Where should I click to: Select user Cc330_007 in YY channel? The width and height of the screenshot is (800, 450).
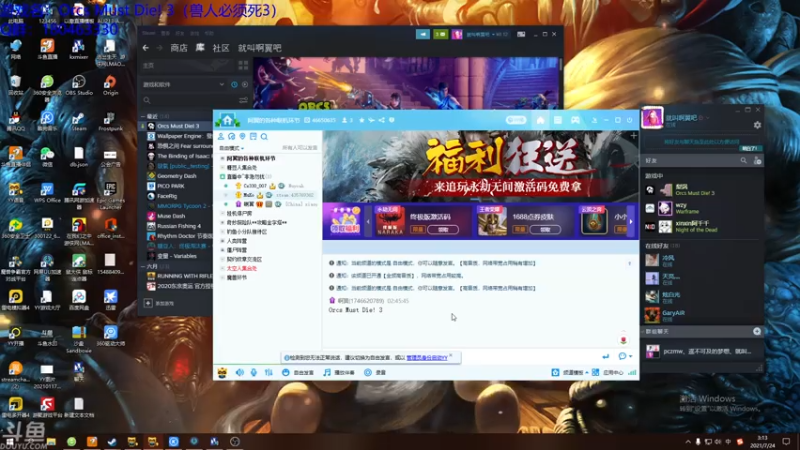255,186
